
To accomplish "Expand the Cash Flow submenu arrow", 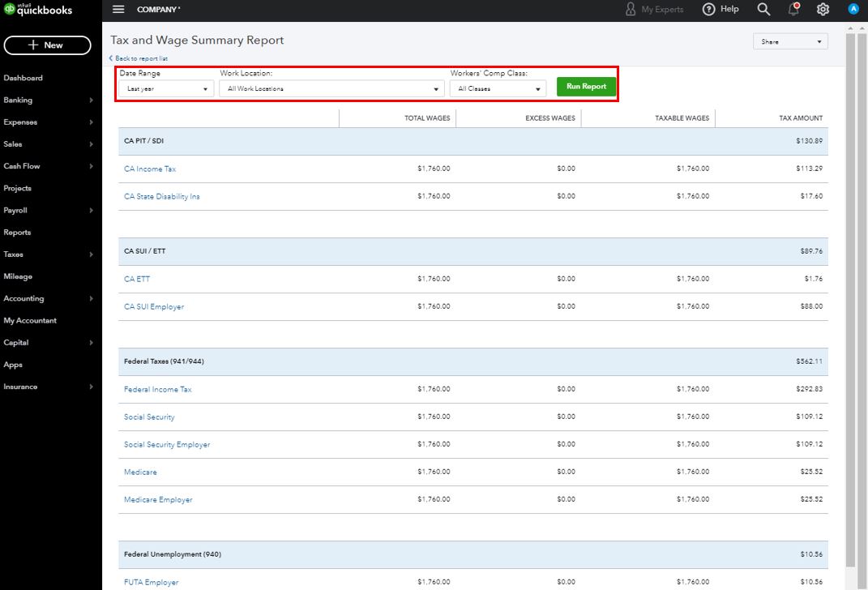I will [92, 166].
